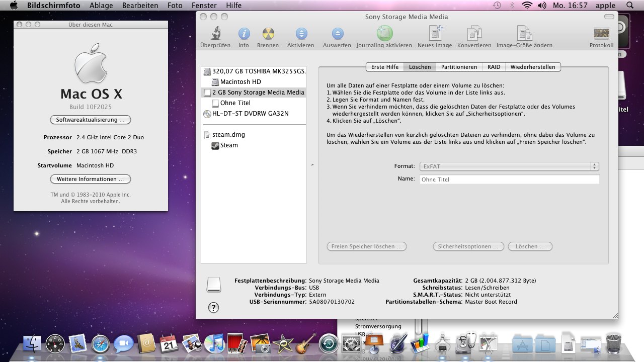Viewport: 644px width, 362px height.
Task: Open the Protokoll log icon
Action: coord(601,34)
